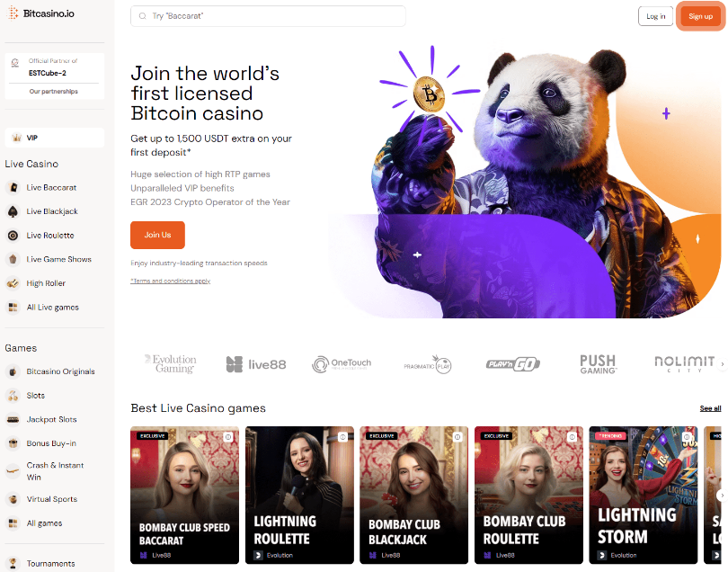The width and height of the screenshot is (728, 572).
Task: Show next providers with carousel arrow
Action: coord(722,364)
